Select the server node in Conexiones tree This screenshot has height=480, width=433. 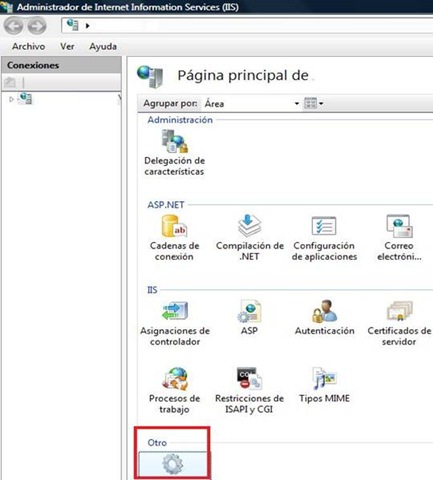tap(25, 99)
